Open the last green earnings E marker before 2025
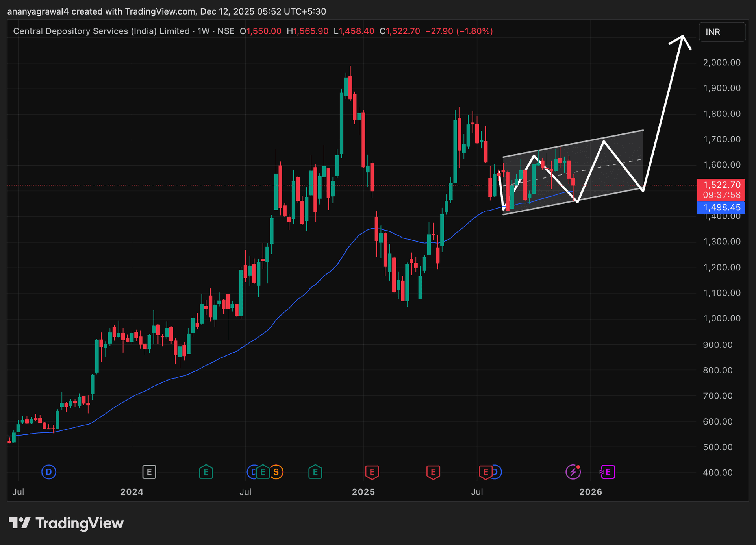 [x=315, y=471]
